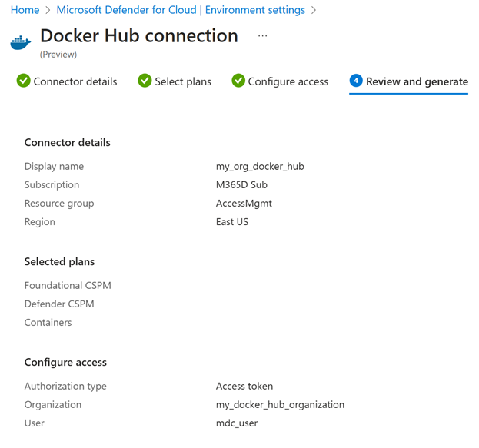Click the User label
The width and height of the screenshot is (479, 448).
34,423
